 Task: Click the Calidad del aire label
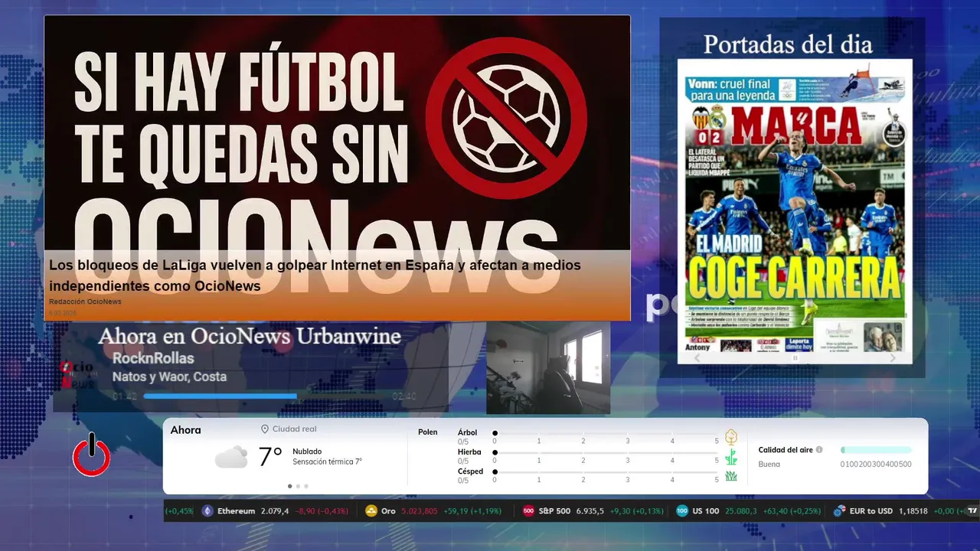coord(786,450)
